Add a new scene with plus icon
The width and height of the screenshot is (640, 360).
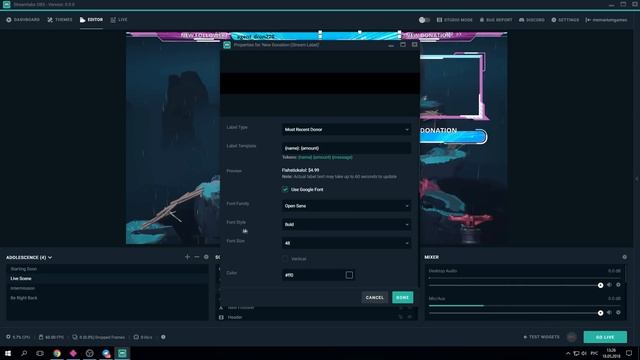pyautogui.click(x=187, y=257)
